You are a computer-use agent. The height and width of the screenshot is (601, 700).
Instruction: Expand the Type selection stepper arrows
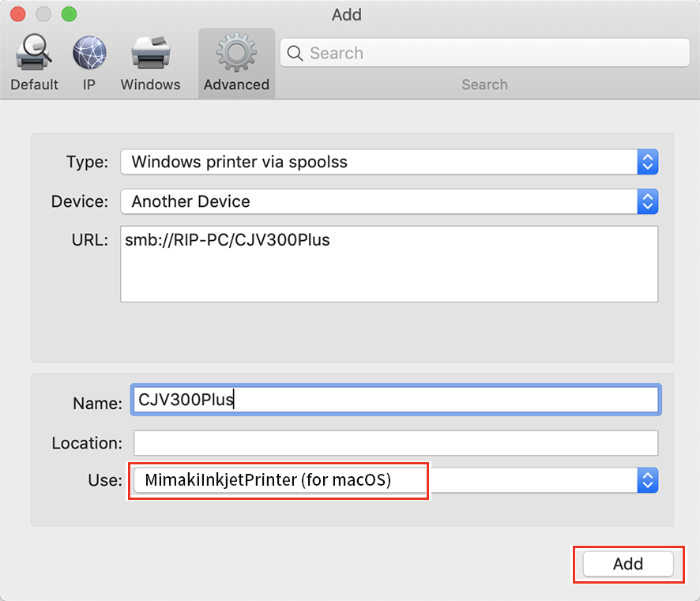coord(647,162)
